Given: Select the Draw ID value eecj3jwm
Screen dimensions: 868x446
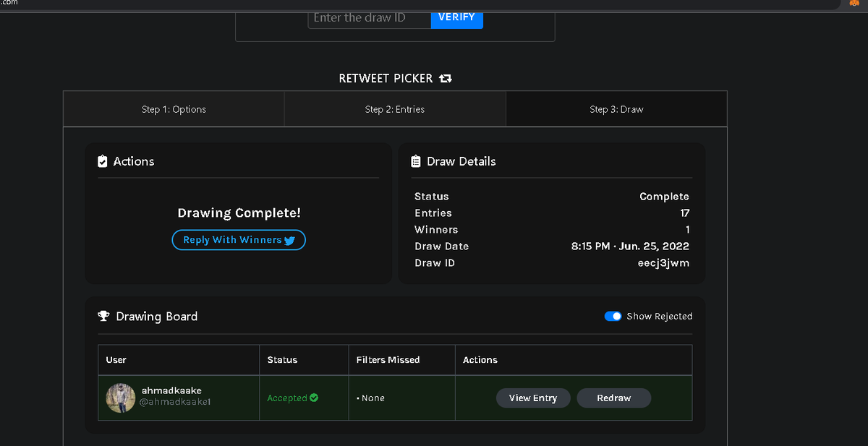Looking at the screenshot, I should pyautogui.click(x=663, y=262).
